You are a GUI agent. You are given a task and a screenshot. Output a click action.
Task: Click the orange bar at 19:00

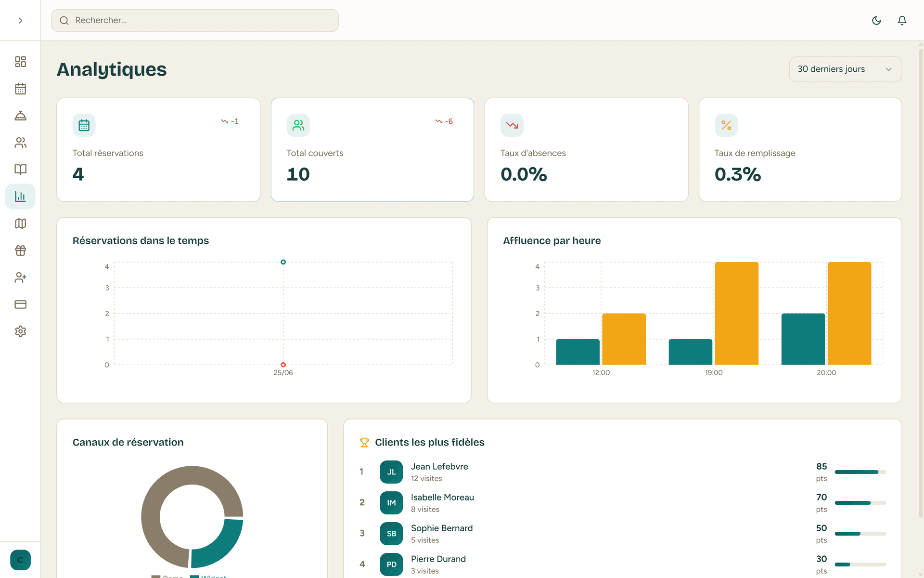[736, 313]
